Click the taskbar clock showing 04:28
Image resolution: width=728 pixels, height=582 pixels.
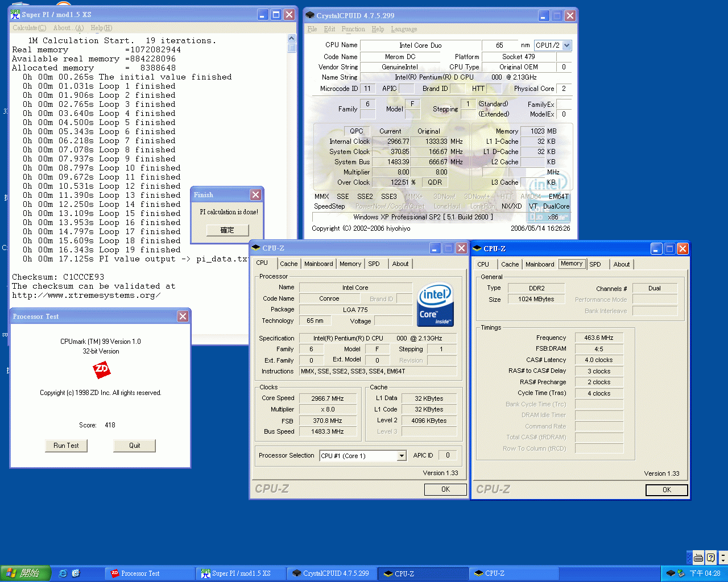705,573
